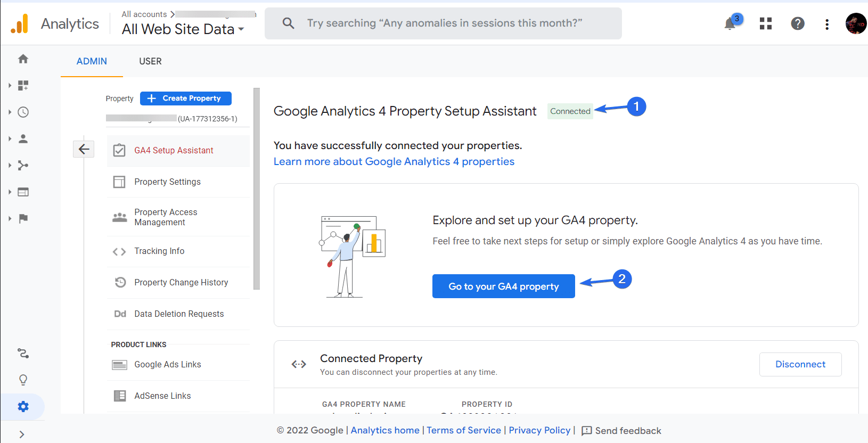Open the Terms of Service link
Image resolution: width=868 pixels, height=443 pixels.
[x=464, y=430]
